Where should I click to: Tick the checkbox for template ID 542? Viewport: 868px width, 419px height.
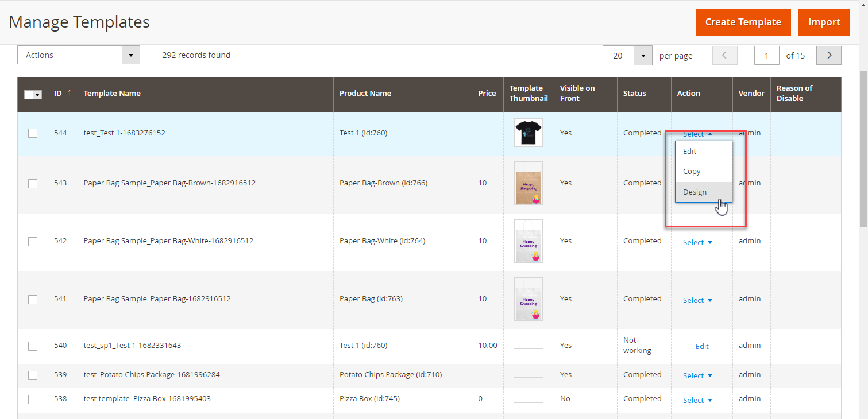pos(33,242)
